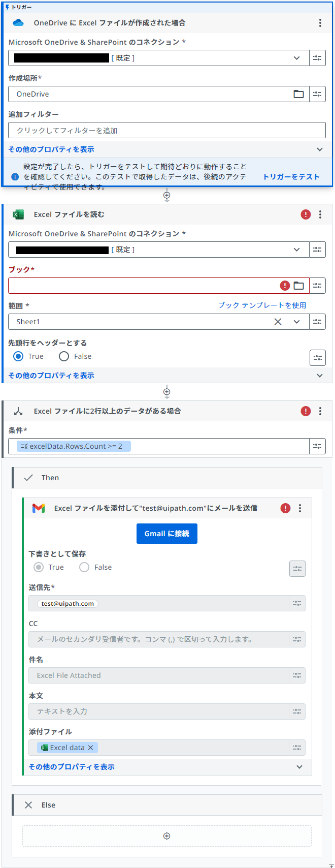Open three-dot menu of Excel ファイルを読む
The width and height of the screenshot is (335, 868).
tap(320, 214)
